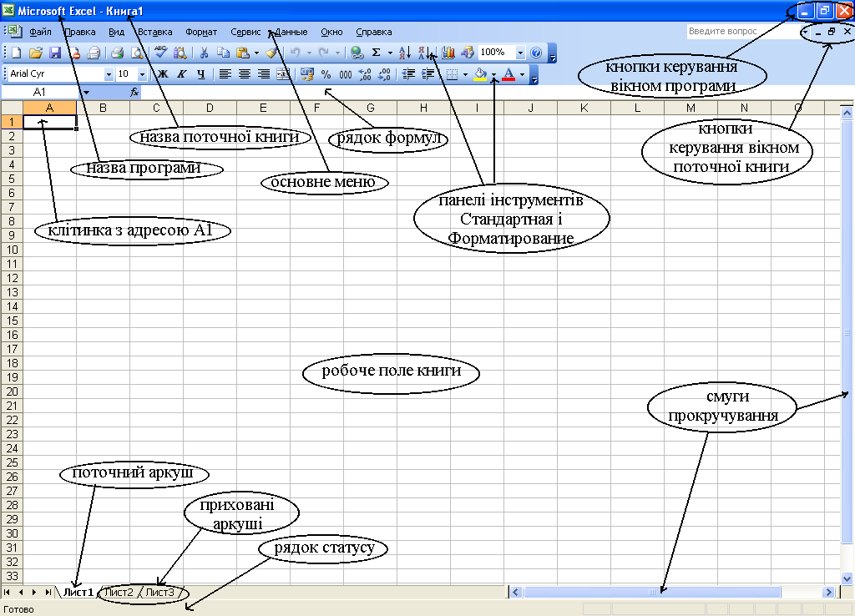Image resolution: width=855 pixels, height=616 pixels.
Task: Open Print Preview
Action: coord(137,53)
